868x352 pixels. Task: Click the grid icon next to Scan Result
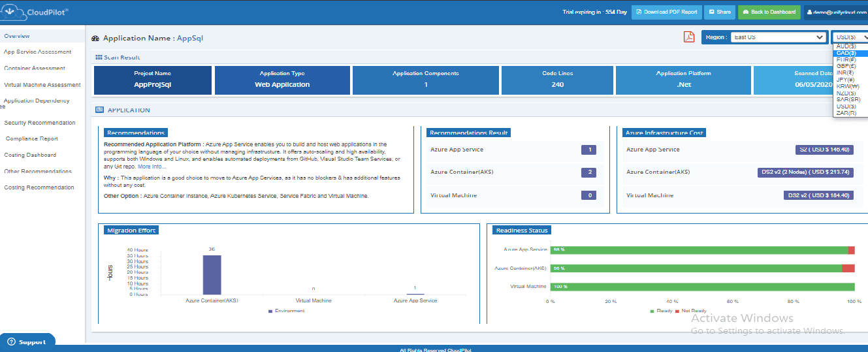pyautogui.click(x=99, y=57)
